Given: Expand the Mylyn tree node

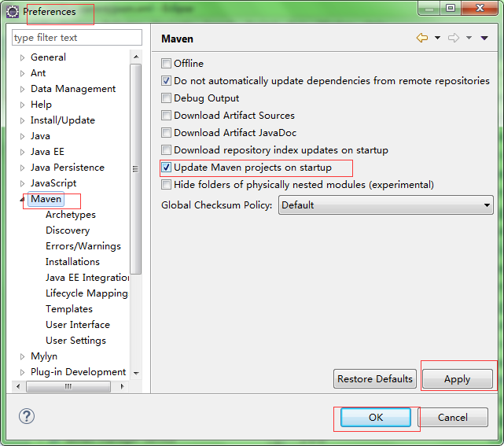Looking at the screenshot, I should [22, 356].
